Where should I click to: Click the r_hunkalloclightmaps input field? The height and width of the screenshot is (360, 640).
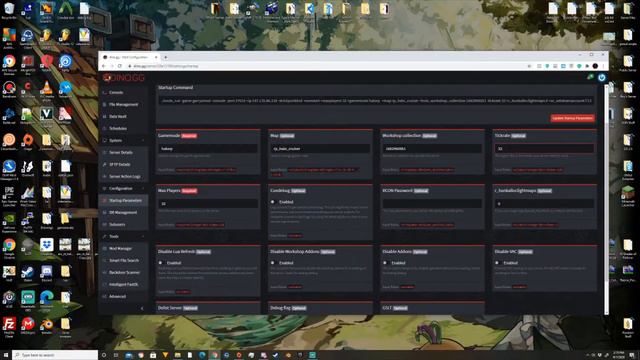(x=544, y=204)
